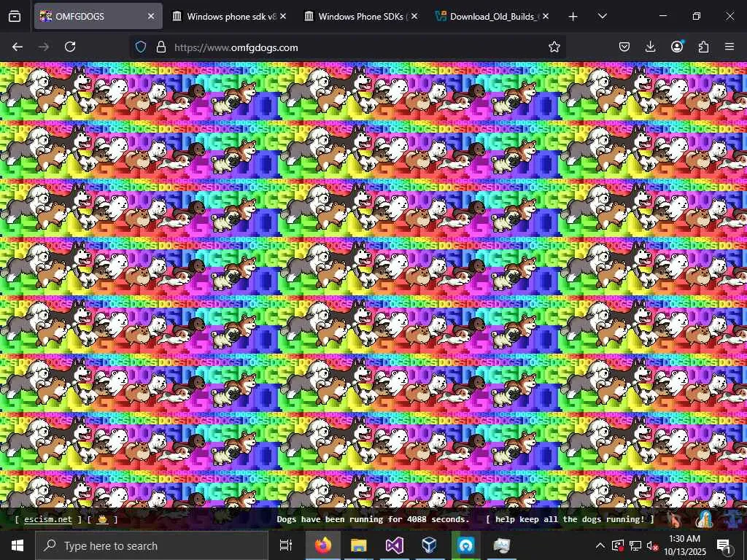Viewport: 747px width, 560px height.
Task: Click help keep all the dogs running
Action: pos(570,519)
